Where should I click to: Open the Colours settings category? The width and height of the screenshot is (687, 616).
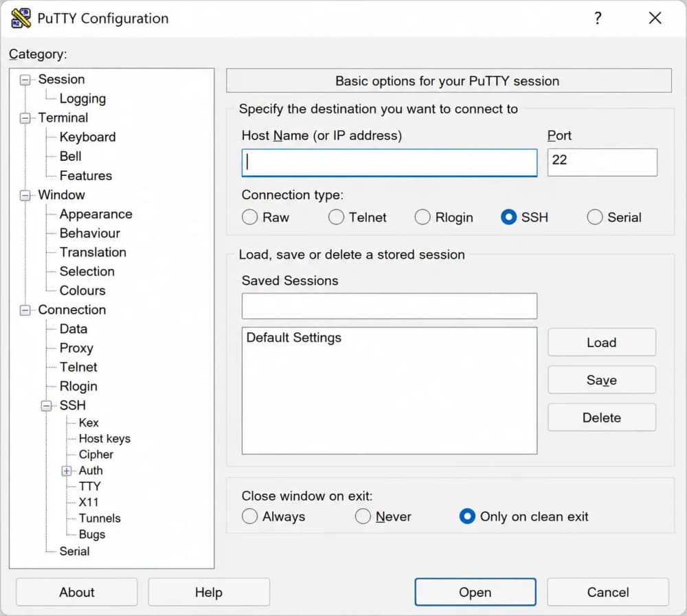(82, 290)
